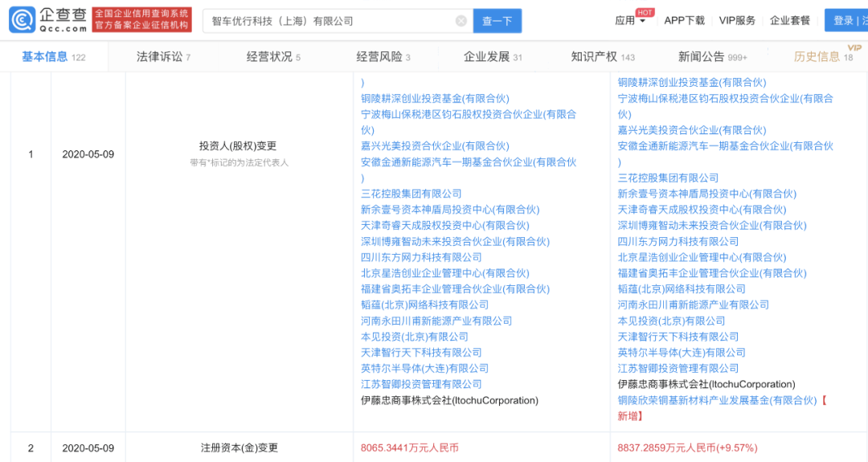
Task: Open 铜陵耕深创业投资基金 in the after-change column
Action: coord(692,83)
